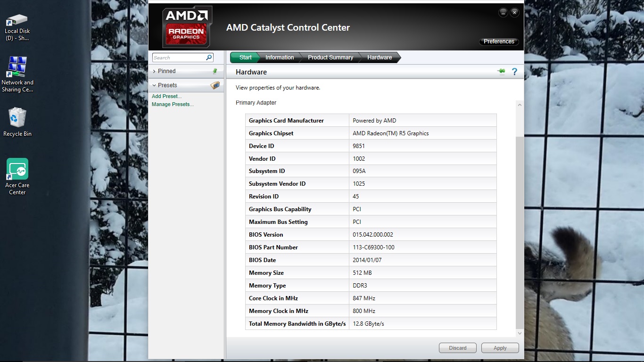Viewport: 644px width, 362px height.
Task: Focus the Search input field
Action: click(179, 58)
